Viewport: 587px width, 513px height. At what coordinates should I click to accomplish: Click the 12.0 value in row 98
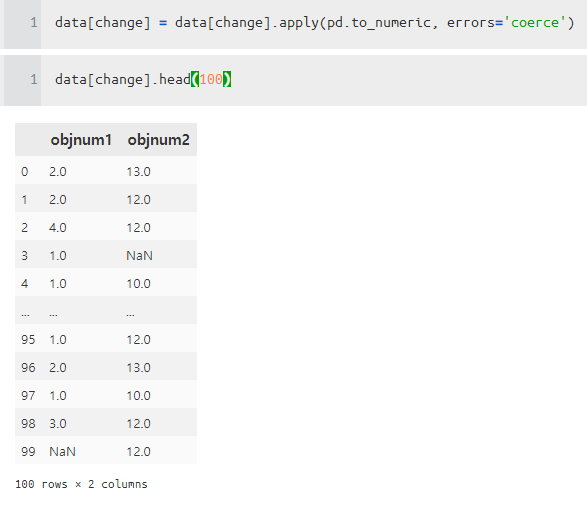[x=138, y=424]
